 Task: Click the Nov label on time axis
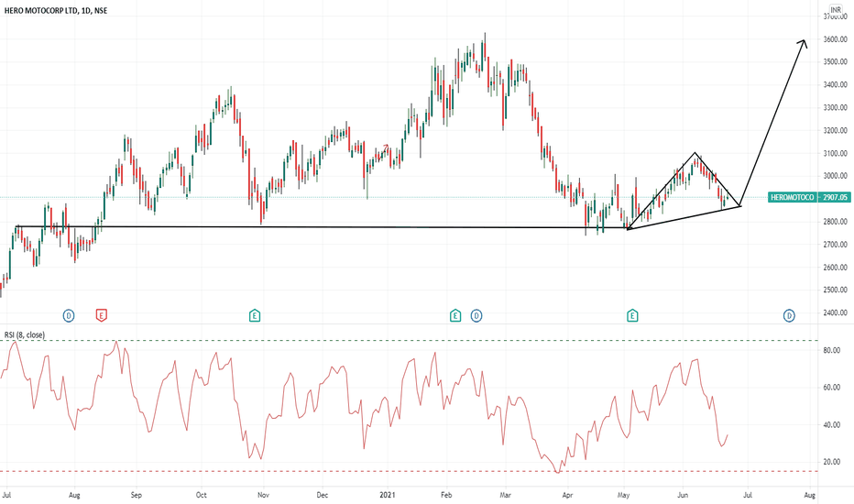pos(264,495)
